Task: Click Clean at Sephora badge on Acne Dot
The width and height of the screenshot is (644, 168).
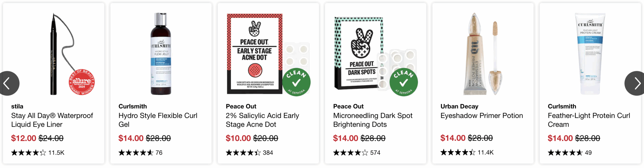Action: click(x=296, y=82)
